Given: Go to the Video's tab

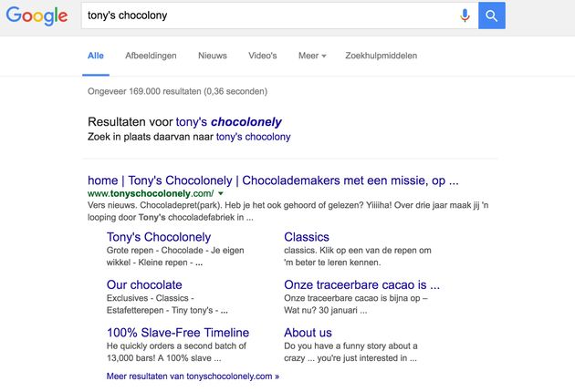Looking at the screenshot, I should (263, 56).
